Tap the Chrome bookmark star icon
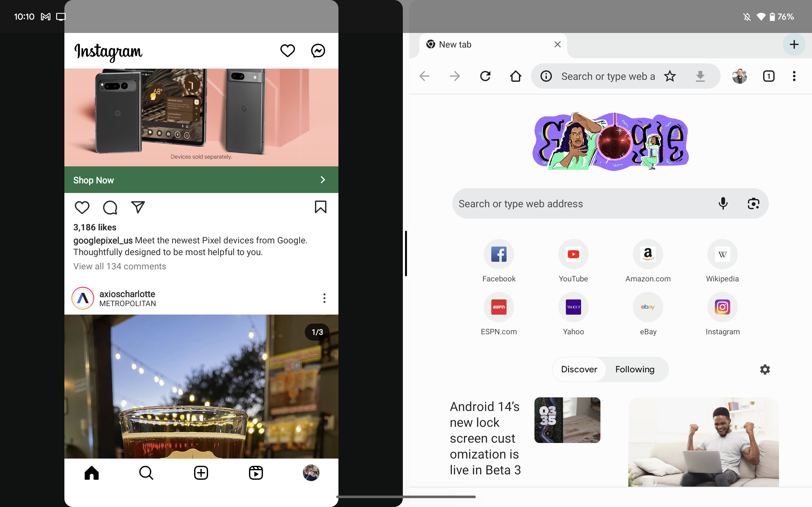The height and width of the screenshot is (507, 812). point(671,76)
